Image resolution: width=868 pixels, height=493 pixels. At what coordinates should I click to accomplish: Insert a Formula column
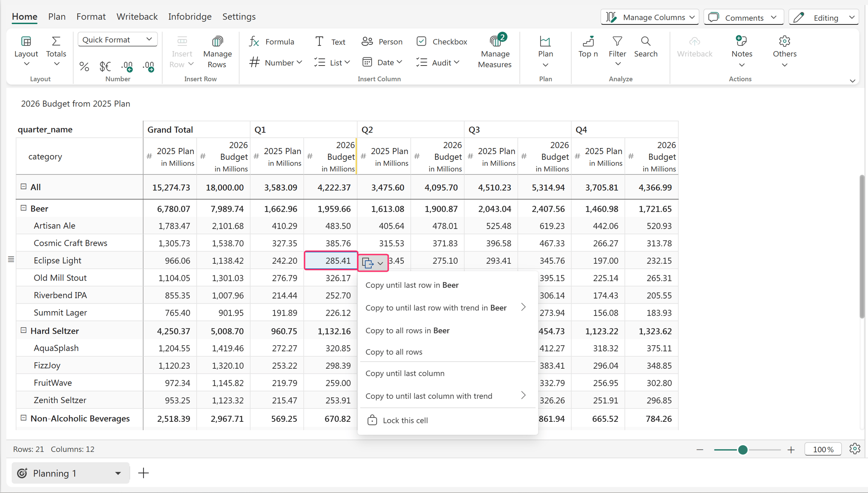[x=272, y=41]
